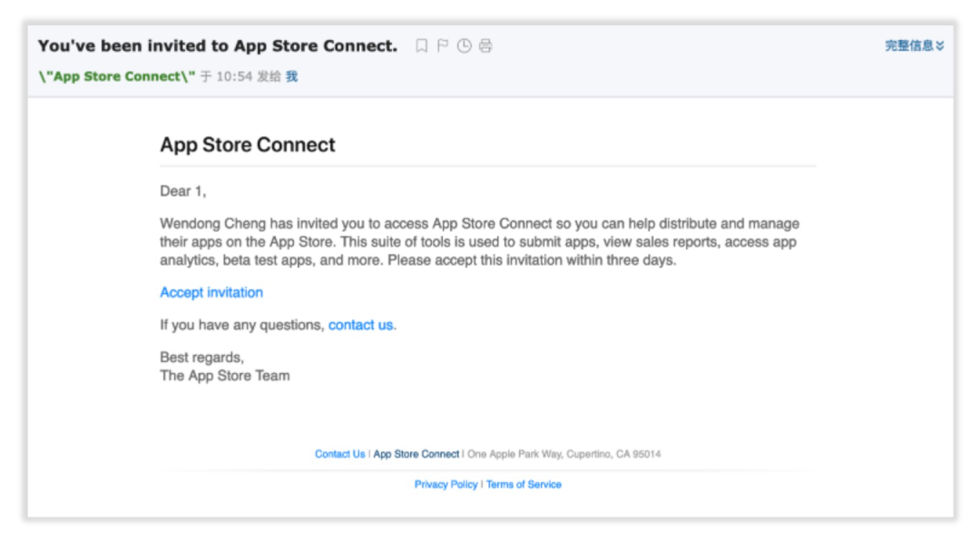The height and width of the screenshot is (551, 980).
Task: Click the "Dear 1," greeting text
Action: [x=183, y=191]
